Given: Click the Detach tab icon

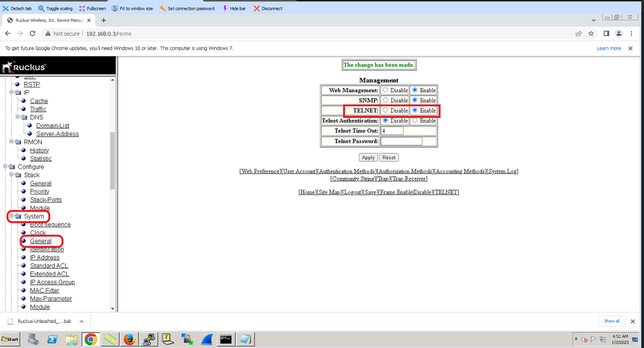Looking at the screenshot, I should (6, 8).
